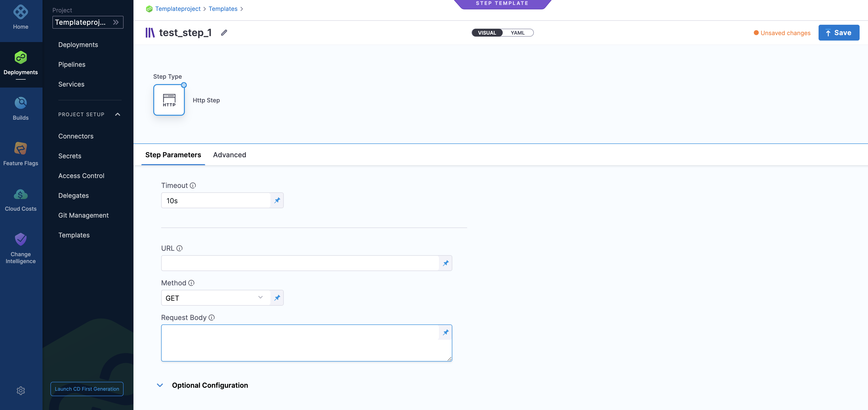Screen dimensions: 868x410
Task: Open the settings gear in sidebar
Action: 21,390
